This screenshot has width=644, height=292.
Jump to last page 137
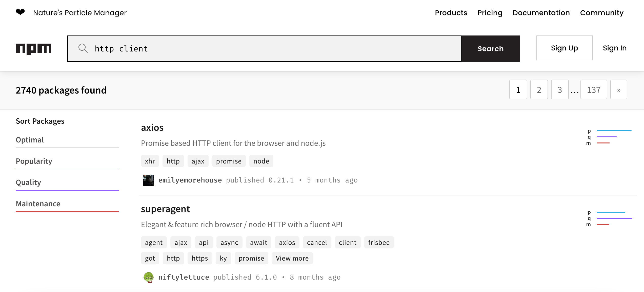click(594, 90)
